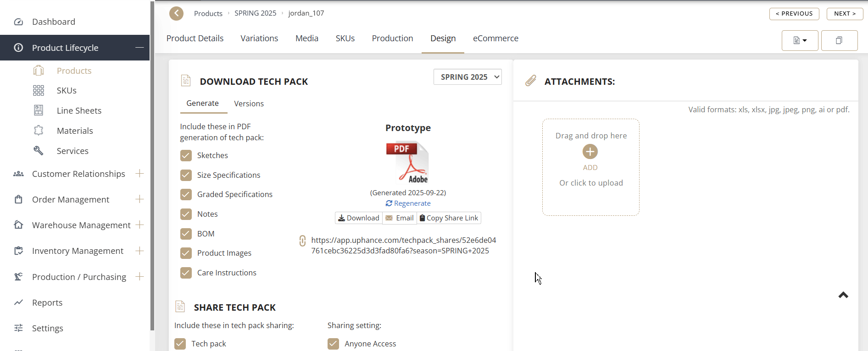Expand the Customer Relationships menu
Screen dimensions: 868x351
[139, 174]
